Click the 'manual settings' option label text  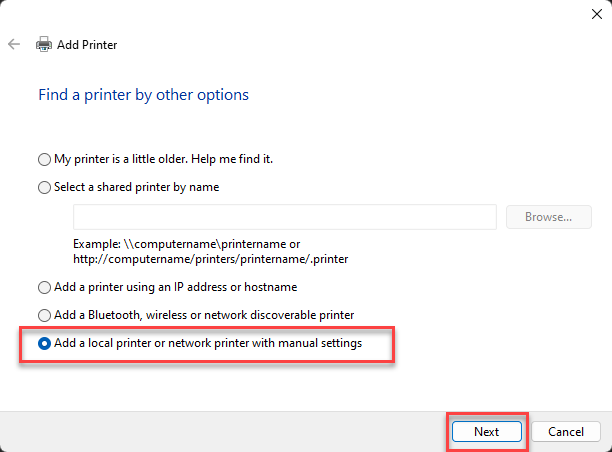click(208, 343)
